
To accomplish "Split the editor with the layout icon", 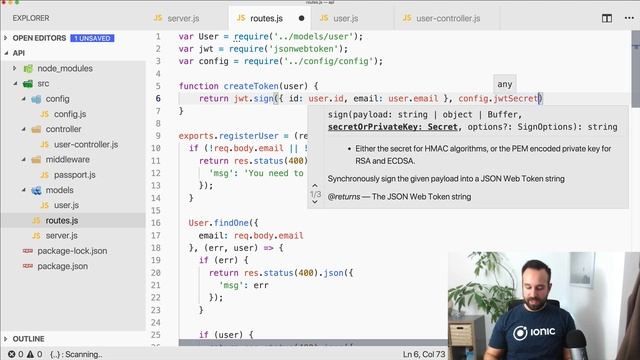I will click(x=607, y=18).
